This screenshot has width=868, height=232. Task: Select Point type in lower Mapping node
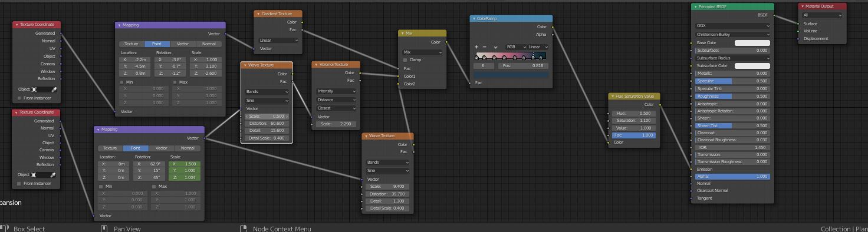pyautogui.click(x=136, y=148)
